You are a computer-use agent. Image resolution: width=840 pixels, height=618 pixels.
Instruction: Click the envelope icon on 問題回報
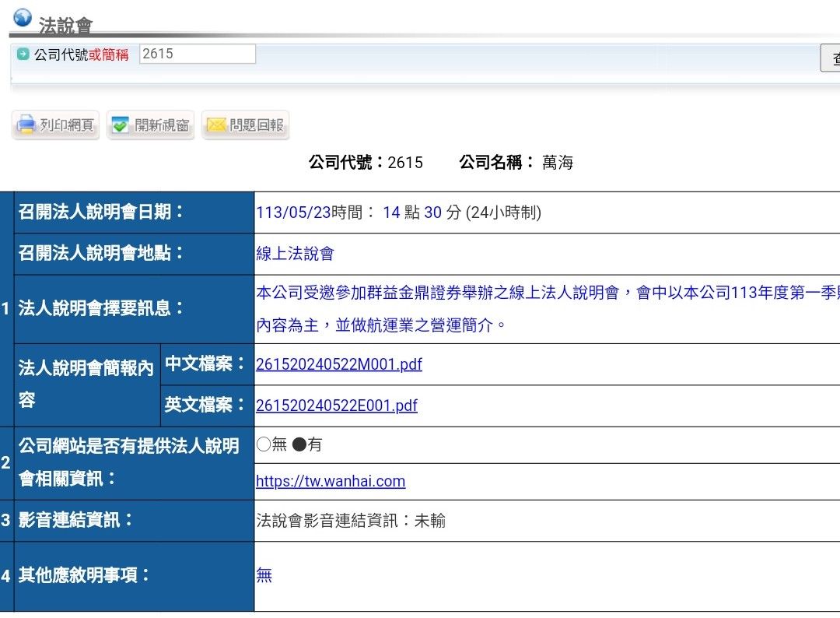(215, 125)
